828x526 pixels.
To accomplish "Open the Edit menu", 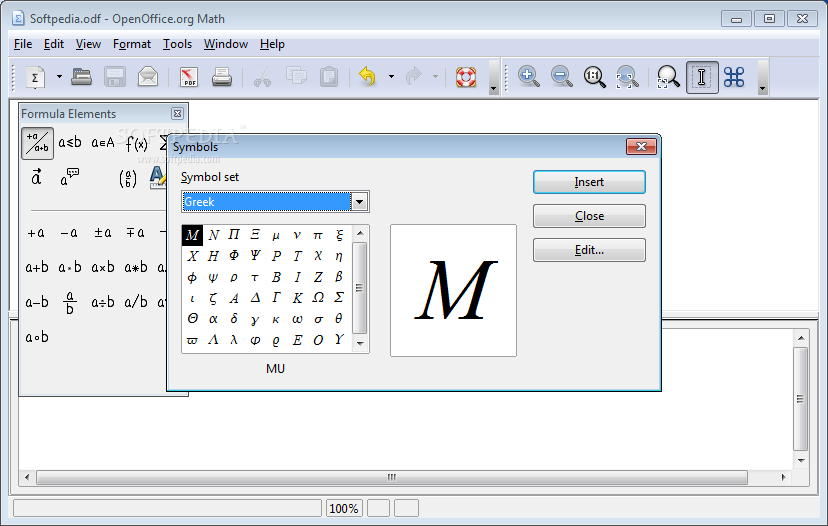I will 54,44.
